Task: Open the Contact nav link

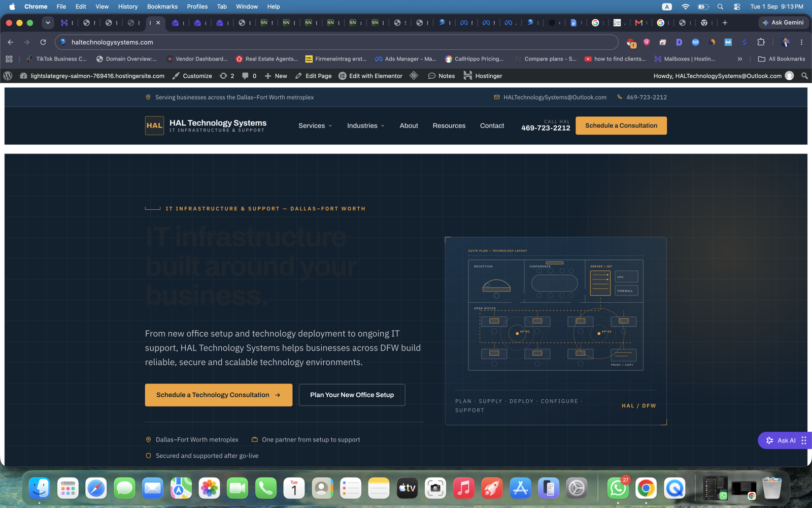Action: (x=492, y=125)
